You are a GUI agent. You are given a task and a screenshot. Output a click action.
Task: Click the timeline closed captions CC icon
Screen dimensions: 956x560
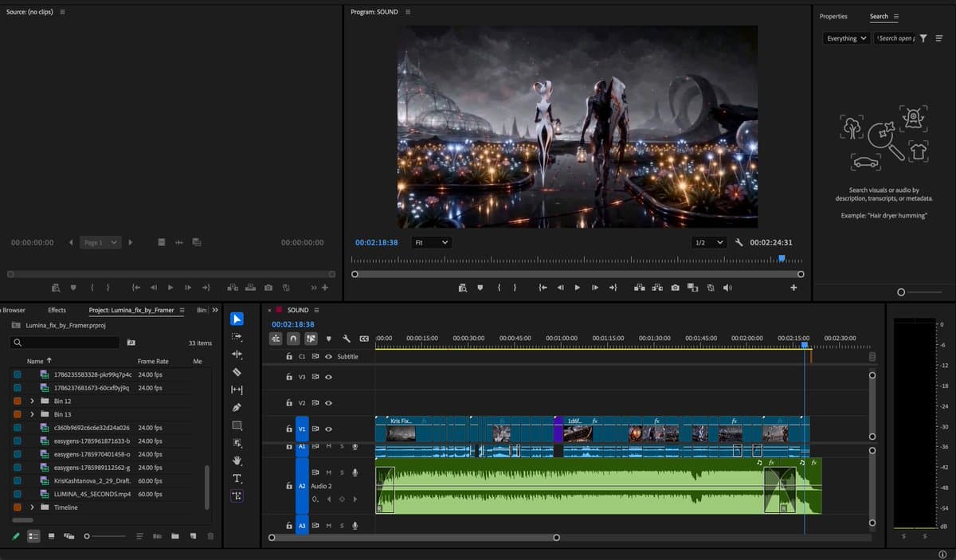pyautogui.click(x=364, y=339)
